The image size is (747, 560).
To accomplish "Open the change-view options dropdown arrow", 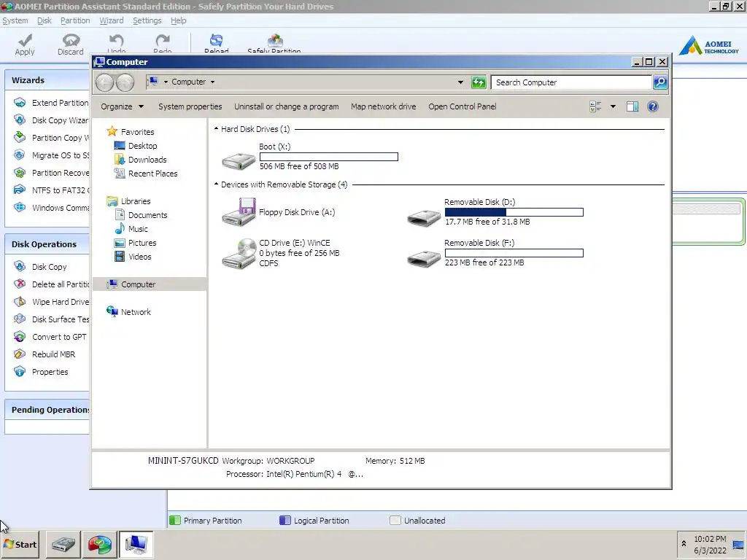I will [613, 106].
